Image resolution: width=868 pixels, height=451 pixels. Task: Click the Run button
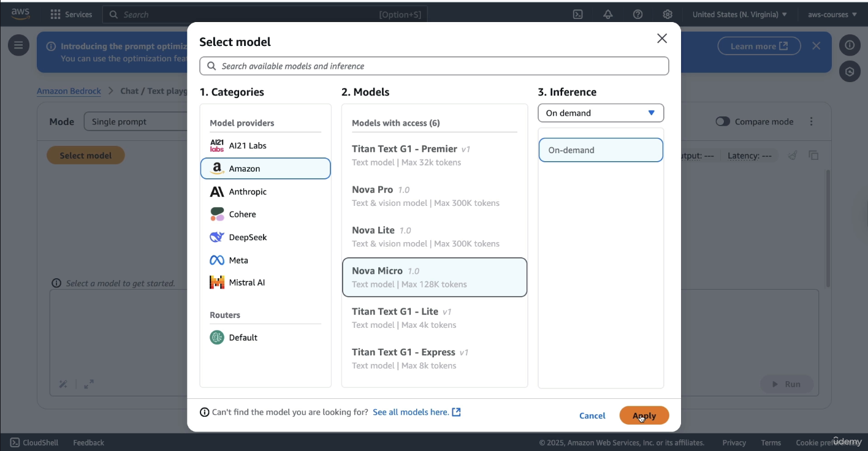coord(786,384)
